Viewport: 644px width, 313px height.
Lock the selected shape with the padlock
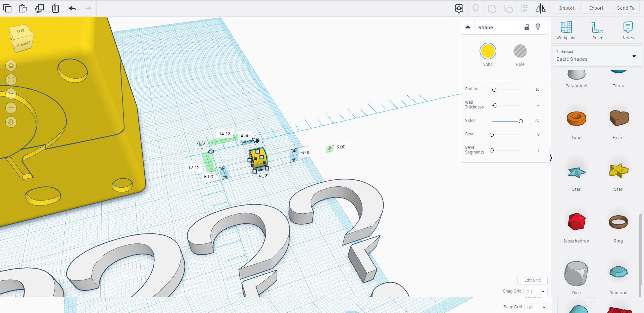coord(526,27)
